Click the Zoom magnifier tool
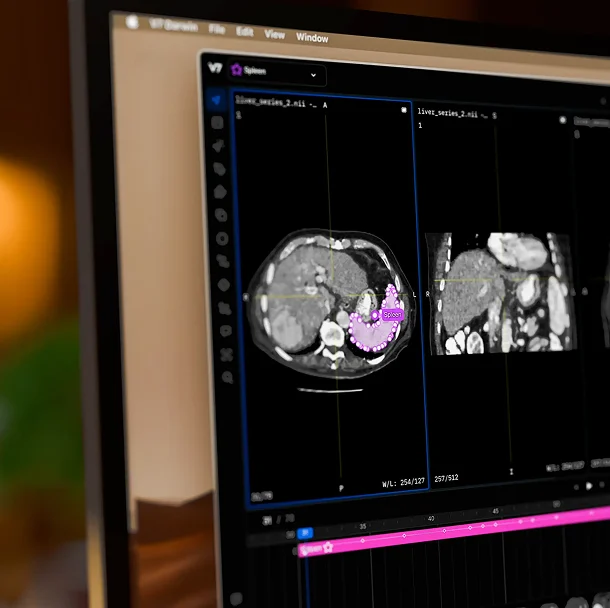610x608 pixels. click(x=227, y=377)
